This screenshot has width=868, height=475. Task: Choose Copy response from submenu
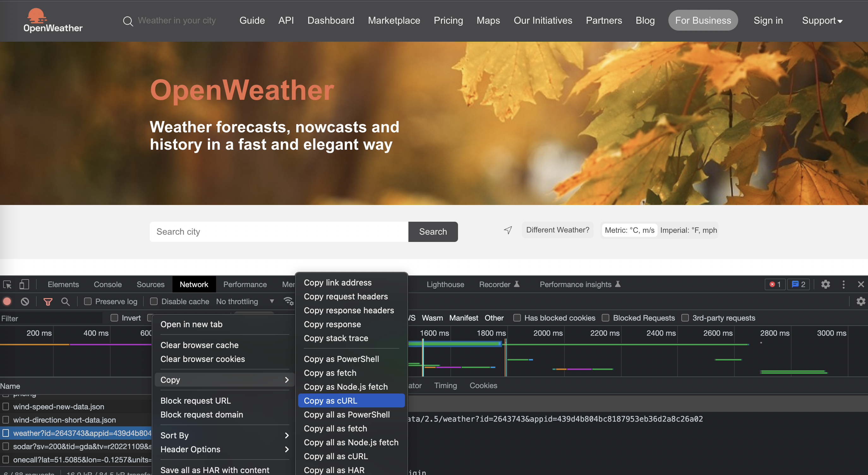(352, 324)
